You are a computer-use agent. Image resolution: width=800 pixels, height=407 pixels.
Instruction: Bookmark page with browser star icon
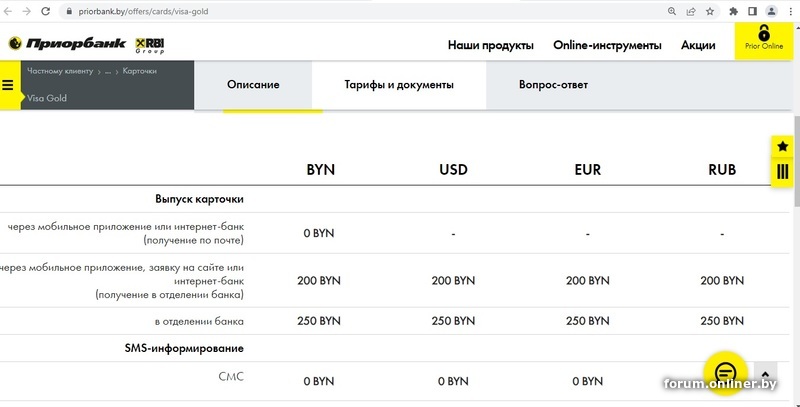click(x=710, y=12)
